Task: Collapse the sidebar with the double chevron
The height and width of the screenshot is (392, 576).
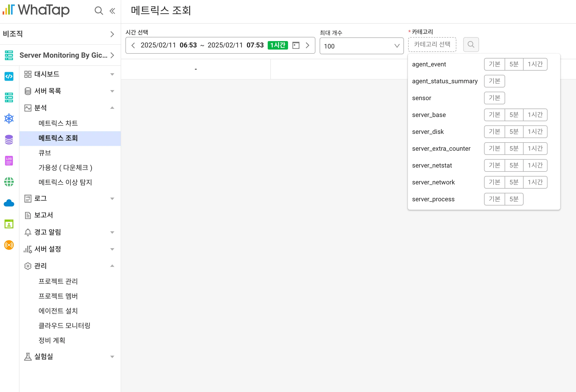Action: click(112, 11)
